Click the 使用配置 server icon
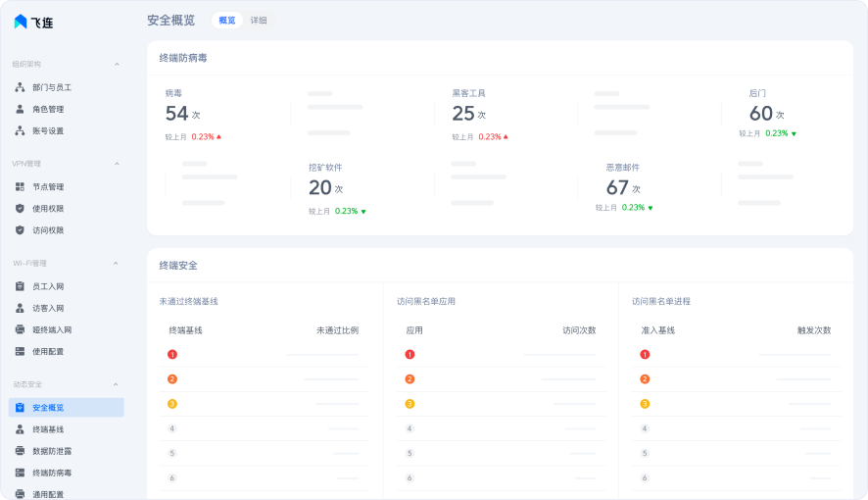The height and width of the screenshot is (500, 868). pyautogui.click(x=20, y=351)
